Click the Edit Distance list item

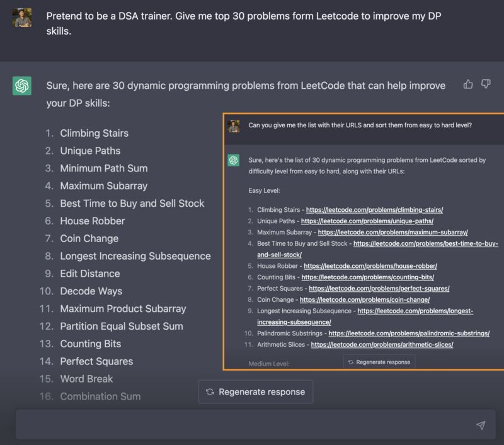pos(89,274)
